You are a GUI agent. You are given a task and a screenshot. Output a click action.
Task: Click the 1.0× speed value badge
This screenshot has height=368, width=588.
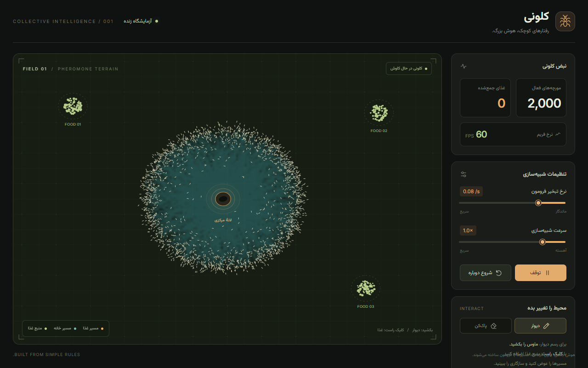click(x=468, y=230)
